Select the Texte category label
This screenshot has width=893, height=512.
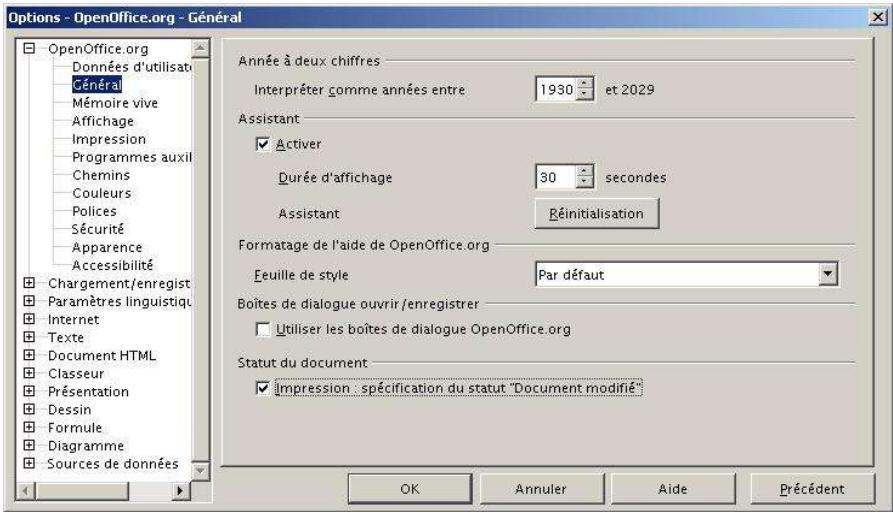pos(66,338)
